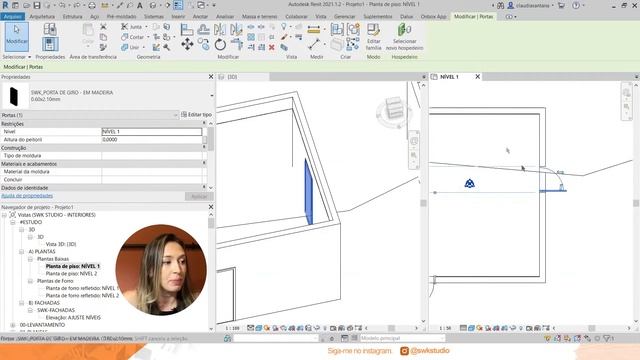Click the Mirror pick axis icon
Image resolution: width=640 pixels, height=360 pixels.
pyautogui.click(x=220, y=29)
